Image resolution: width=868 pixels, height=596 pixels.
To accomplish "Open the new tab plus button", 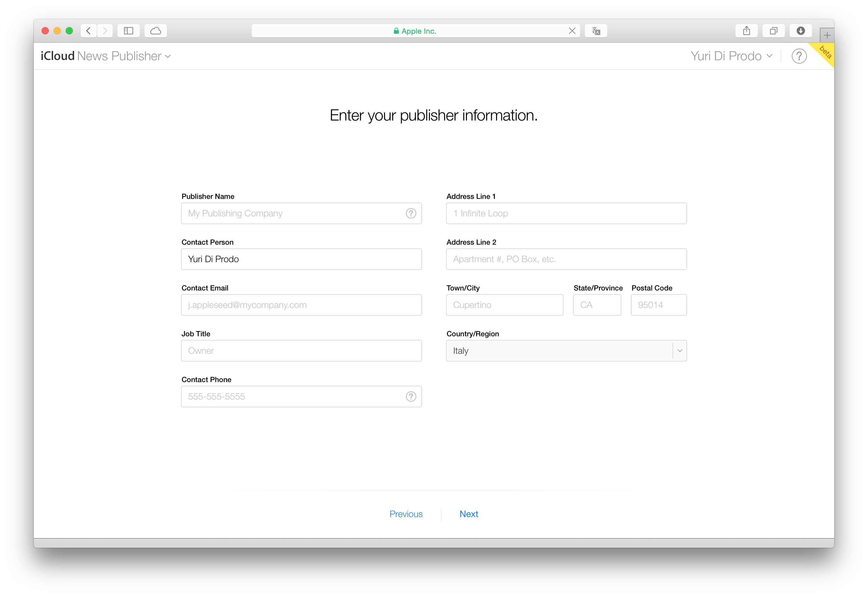I will pyautogui.click(x=827, y=36).
